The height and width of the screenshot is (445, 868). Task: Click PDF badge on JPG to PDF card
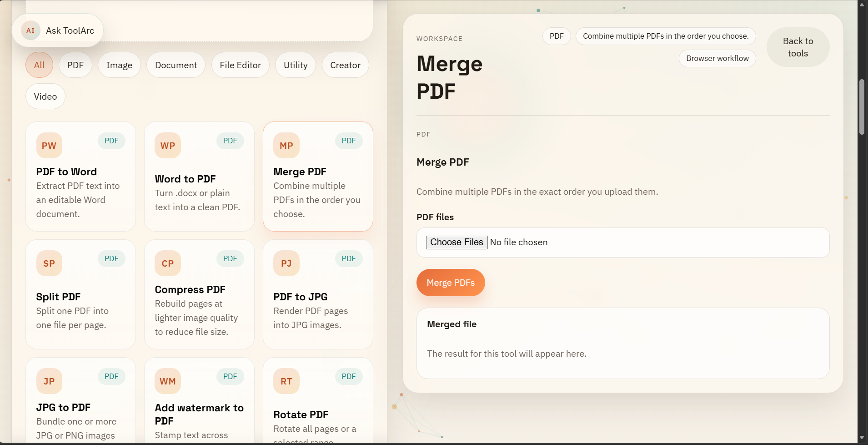click(x=111, y=376)
